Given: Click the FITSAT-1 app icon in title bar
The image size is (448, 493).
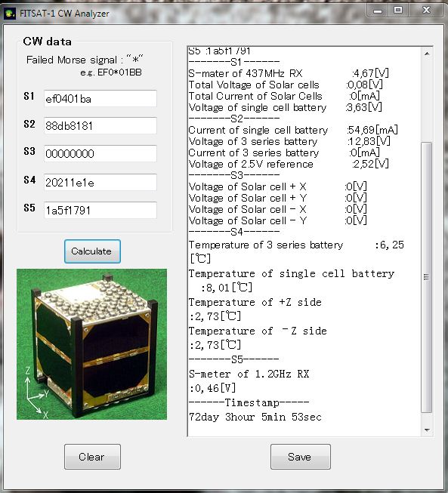Looking at the screenshot, I should pyautogui.click(x=10, y=14).
